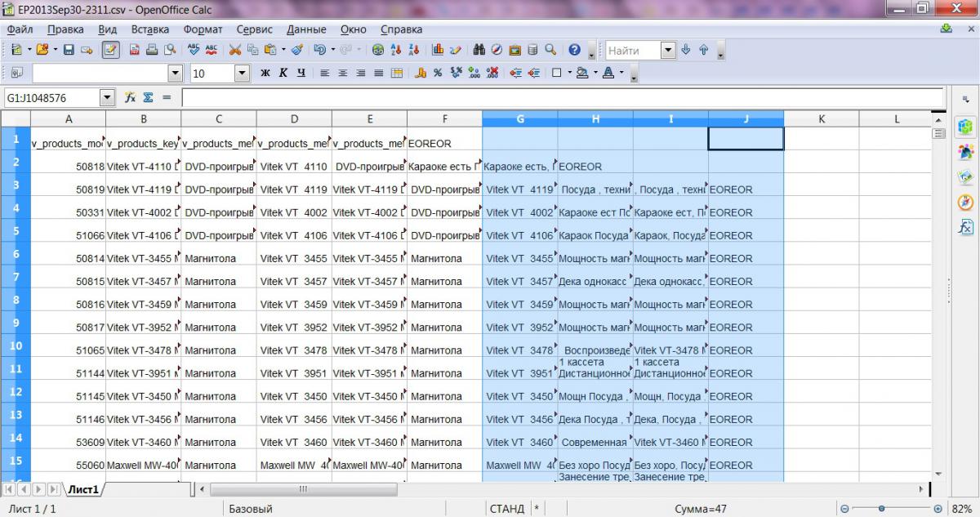Viewport: 980px width, 517px height.
Task: Open the Правка menu
Action: point(65,29)
